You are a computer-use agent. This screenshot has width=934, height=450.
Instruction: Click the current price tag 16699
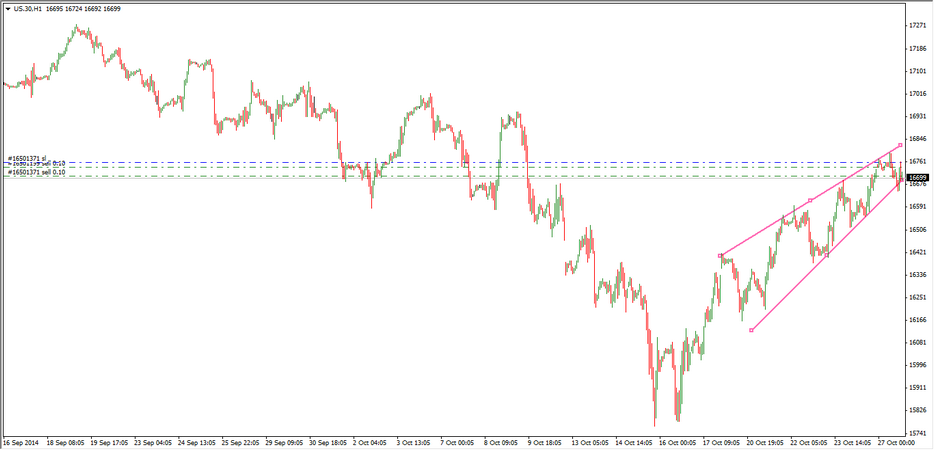[919, 177]
